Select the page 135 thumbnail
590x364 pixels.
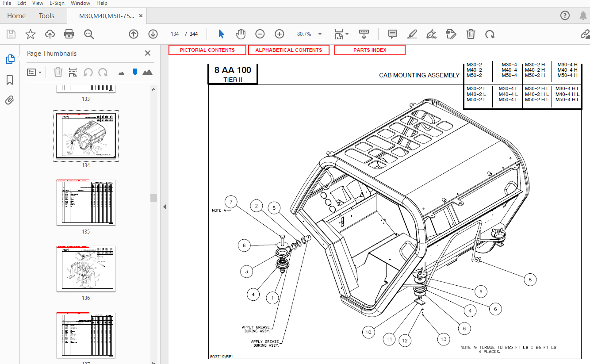[x=86, y=202]
